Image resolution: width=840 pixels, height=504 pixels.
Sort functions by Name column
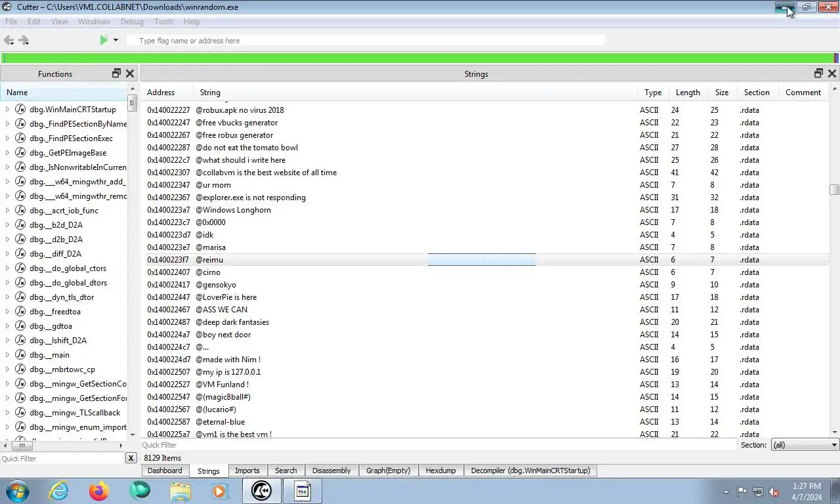(64, 93)
